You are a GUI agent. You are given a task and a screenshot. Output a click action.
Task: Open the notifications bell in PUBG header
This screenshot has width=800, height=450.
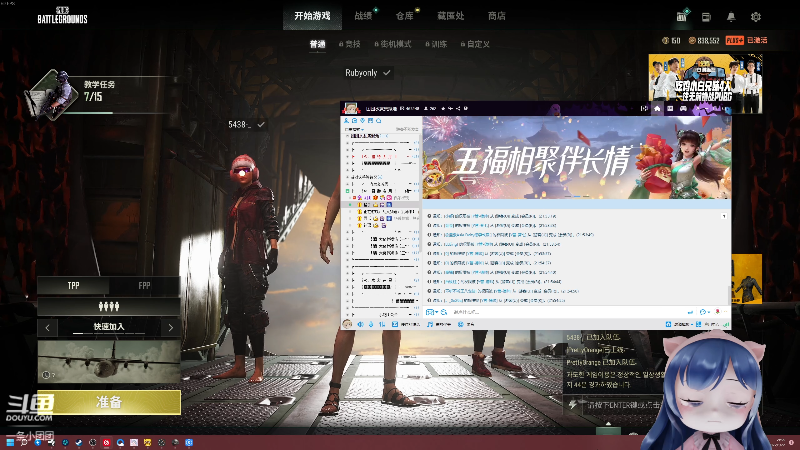click(731, 17)
